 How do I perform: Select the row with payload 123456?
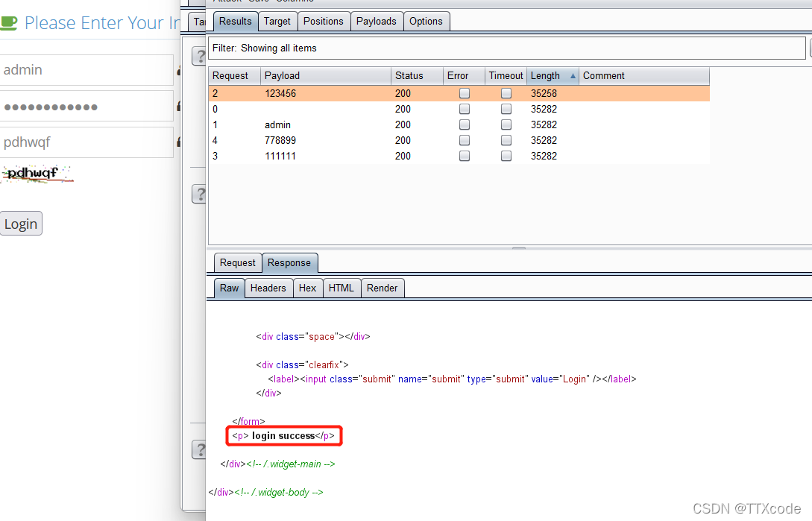tap(459, 93)
